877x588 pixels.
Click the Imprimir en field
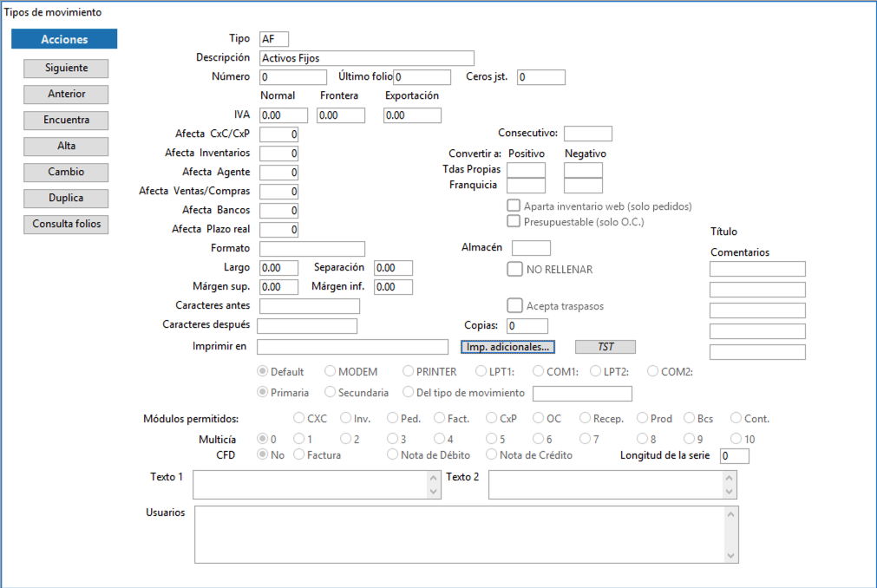352,347
